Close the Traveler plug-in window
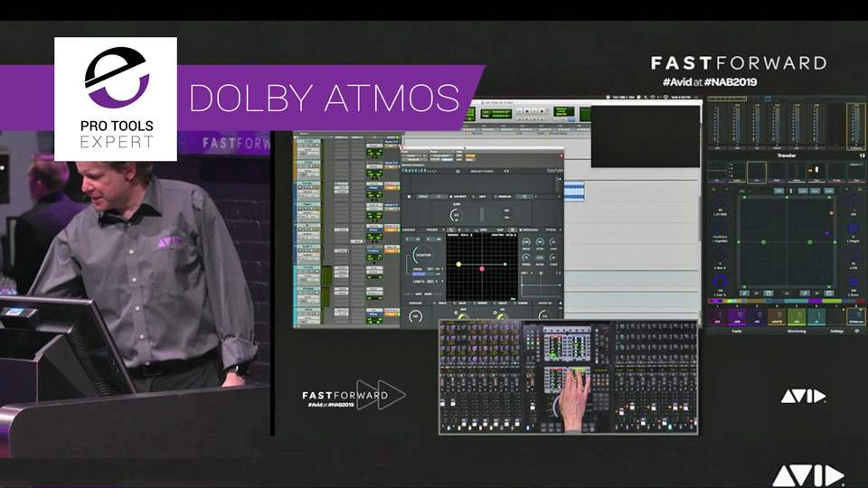Viewport: 868px width, 488px height. click(403, 148)
